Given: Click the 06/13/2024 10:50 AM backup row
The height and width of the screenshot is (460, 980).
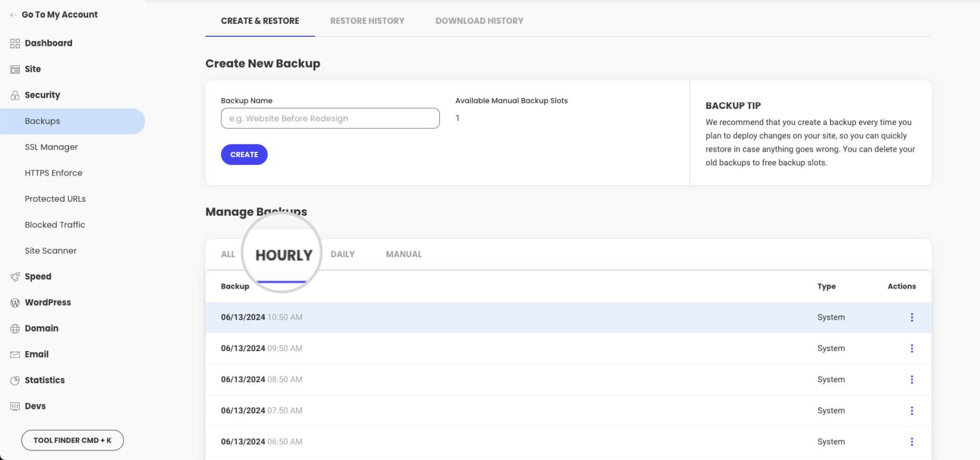Looking at the screenshot, I should click(569, 317).
